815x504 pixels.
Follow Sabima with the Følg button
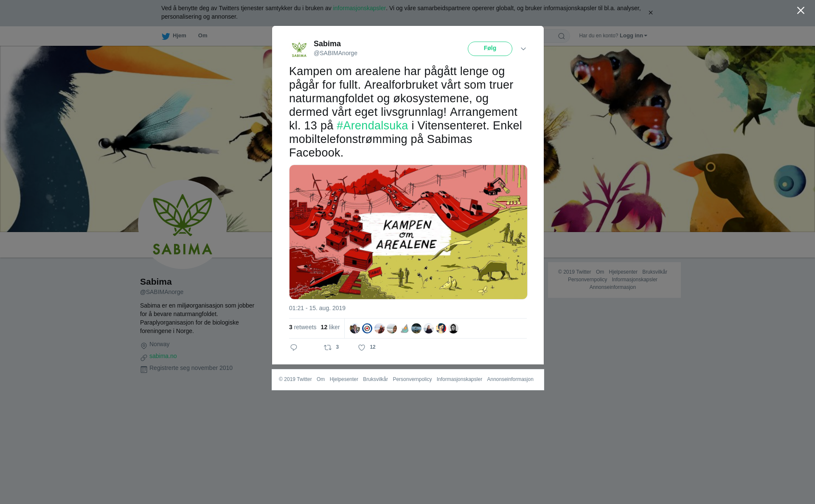[x=490, y=49]
